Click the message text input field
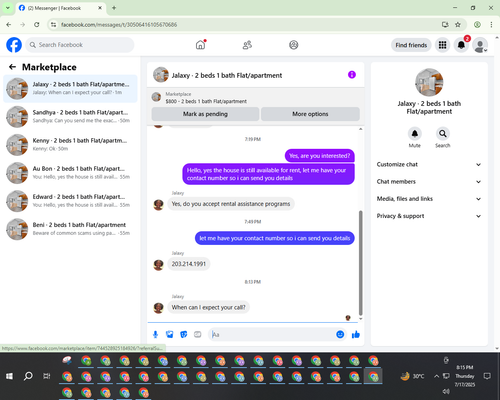This screenshot has width=500, height=400. pyautogui.click(x=272, y=334)
